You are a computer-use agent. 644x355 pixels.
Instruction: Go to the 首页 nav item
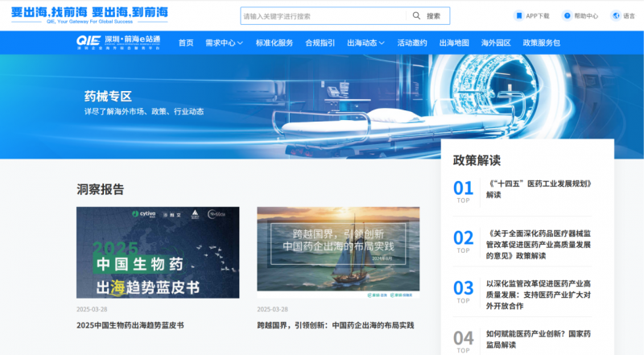click(x=186, y=43)
